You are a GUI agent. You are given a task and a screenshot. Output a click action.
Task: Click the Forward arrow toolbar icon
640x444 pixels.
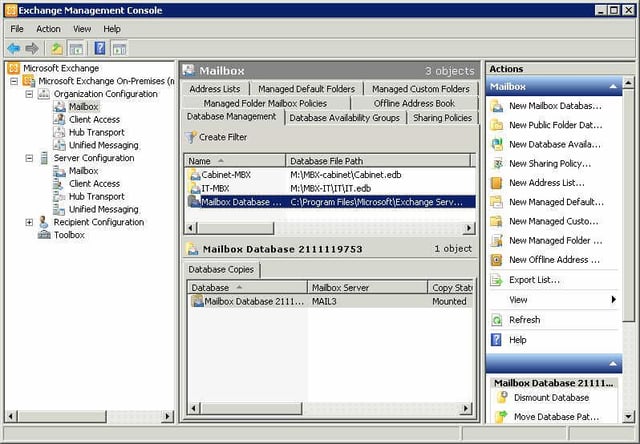point(31,49)
